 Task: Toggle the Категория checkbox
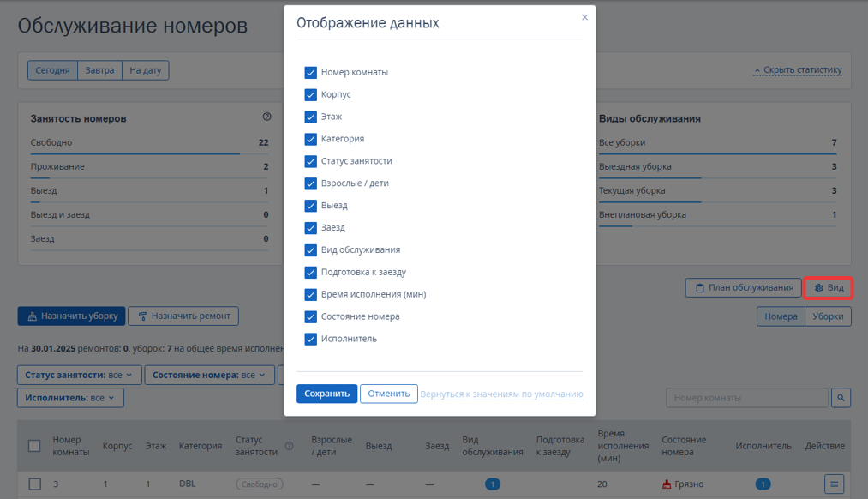pos(310,139)
